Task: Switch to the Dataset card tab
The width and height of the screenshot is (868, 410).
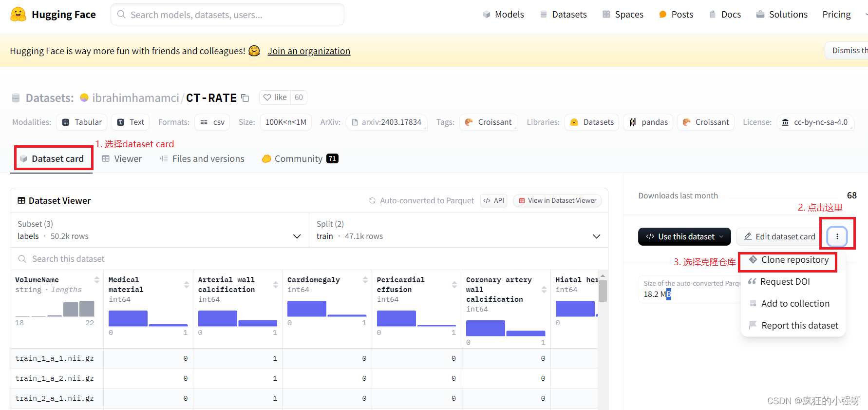Action: [x=52, y=159]
